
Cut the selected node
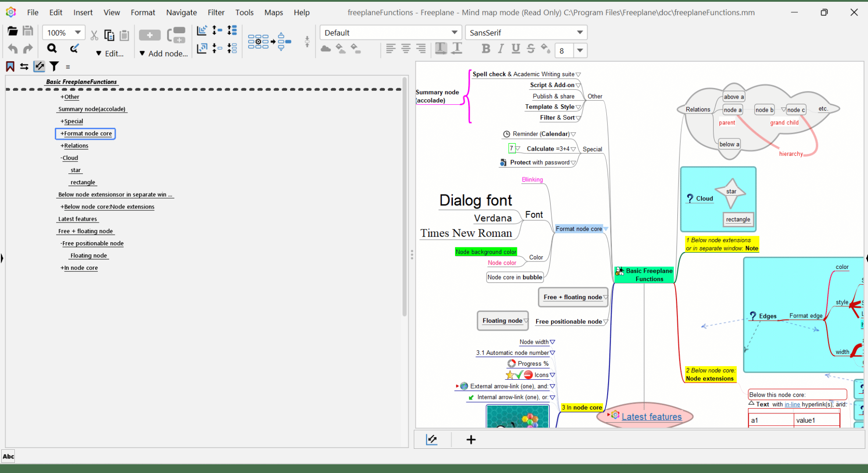tap(94, 35)
